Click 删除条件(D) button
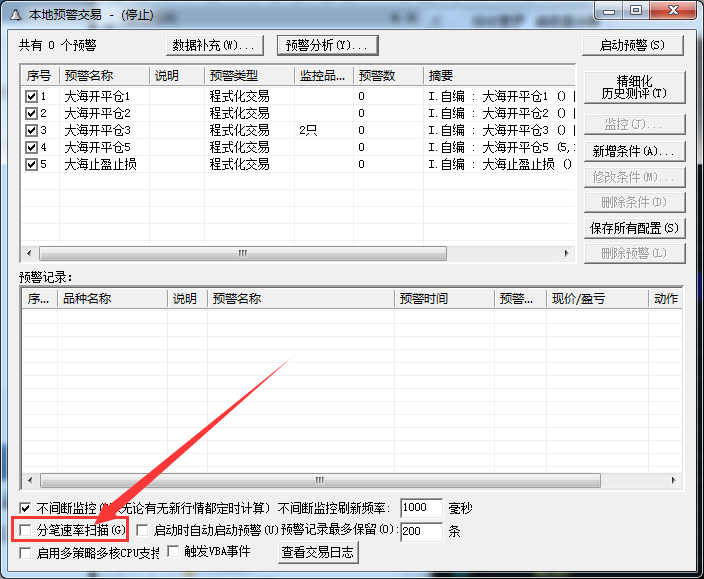The height and width of the screenshot is (579, 704). tap(634, 202)
